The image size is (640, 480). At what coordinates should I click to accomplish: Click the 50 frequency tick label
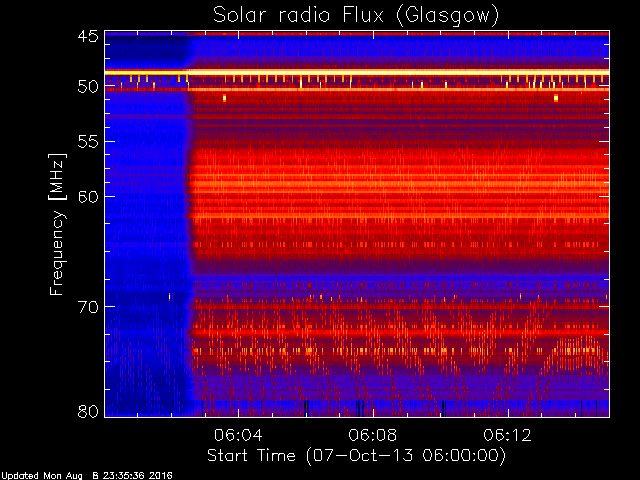pyautogui.click(x=88, y=87)
